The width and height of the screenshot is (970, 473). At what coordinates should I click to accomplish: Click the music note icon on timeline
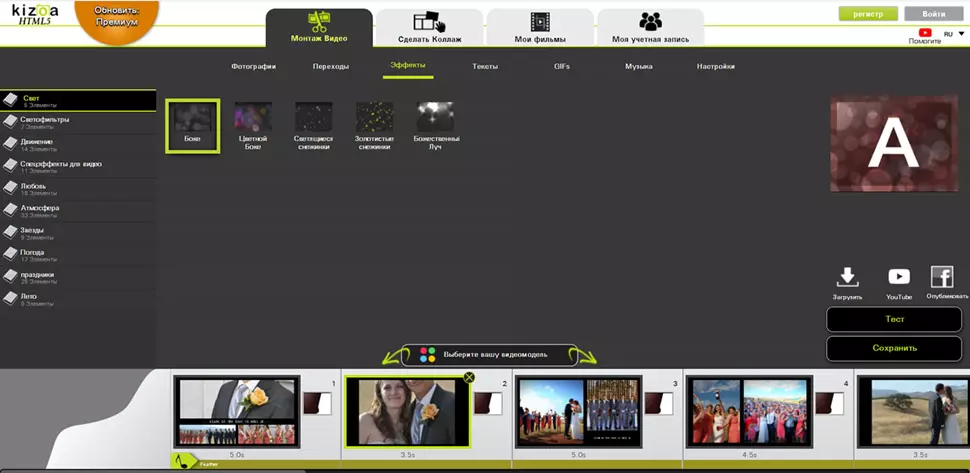click(182, 460)
